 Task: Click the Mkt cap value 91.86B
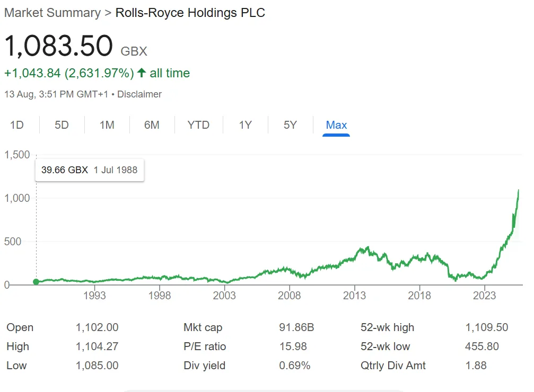pos(296,327)
